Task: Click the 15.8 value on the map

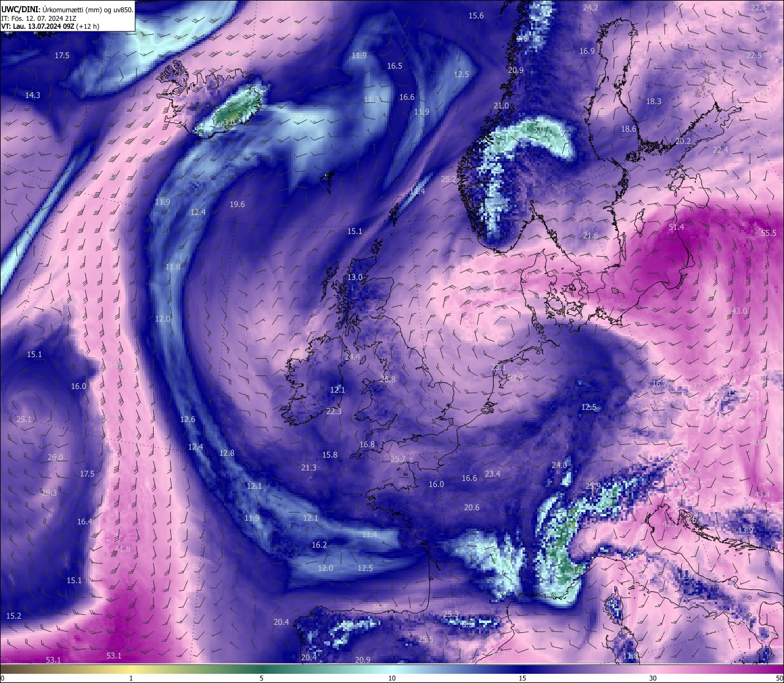Action: (330, 455)
